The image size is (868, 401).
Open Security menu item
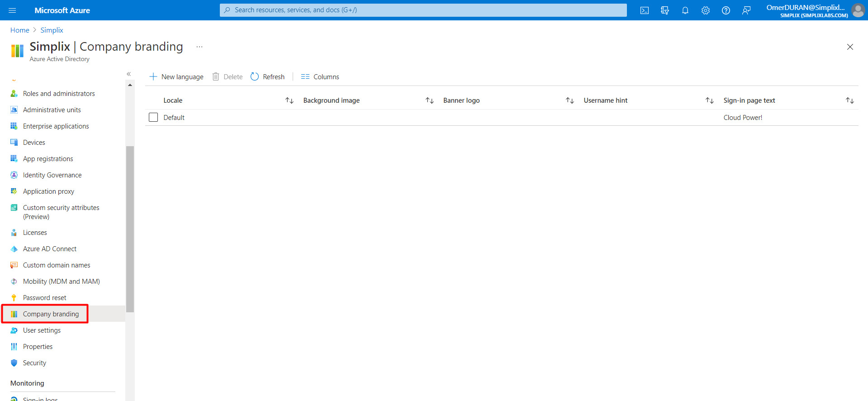pos(34,363)
